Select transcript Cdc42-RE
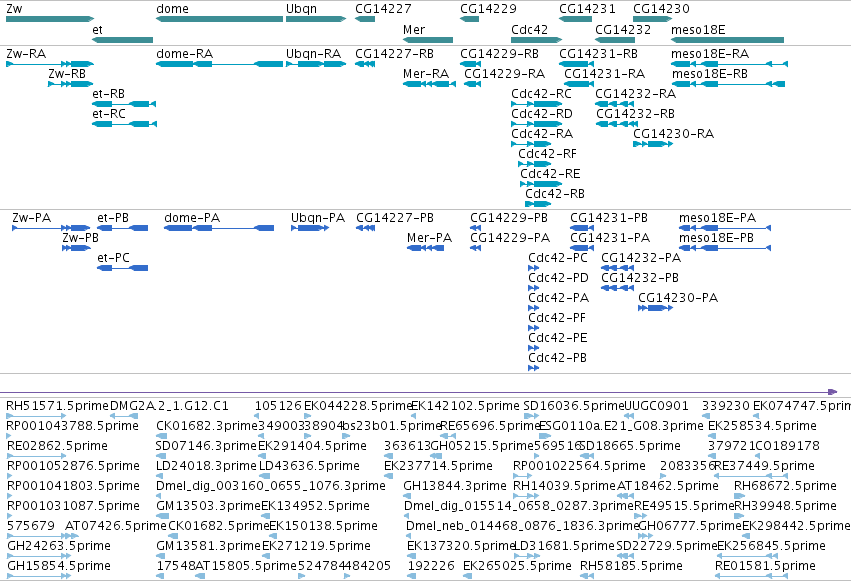This screenshot has height=581, width=851. (x=541, y=184)
